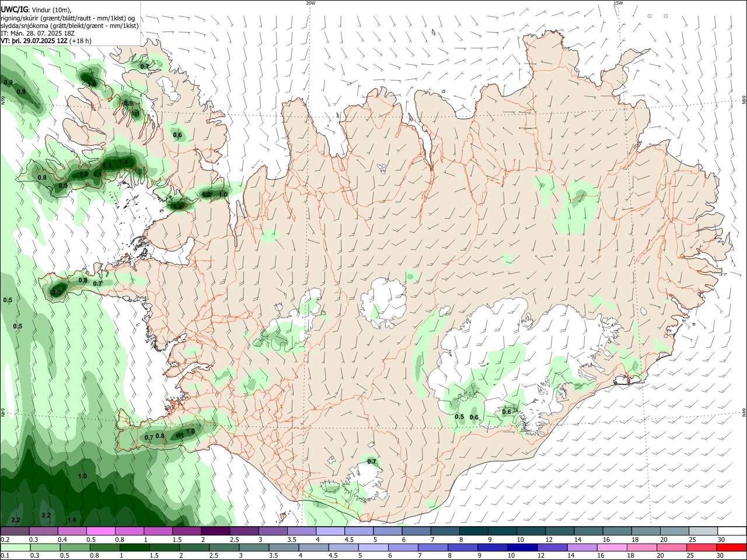This screenshot has height=560, width=747.
Task: Click the deep blue 10–12 rain legend swatch
Action: 523,548
